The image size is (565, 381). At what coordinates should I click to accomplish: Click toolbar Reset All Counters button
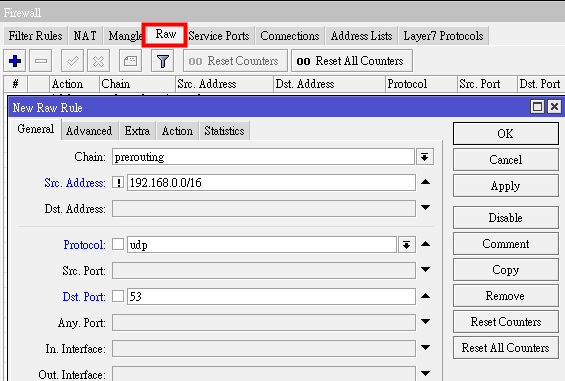[352, 61]
